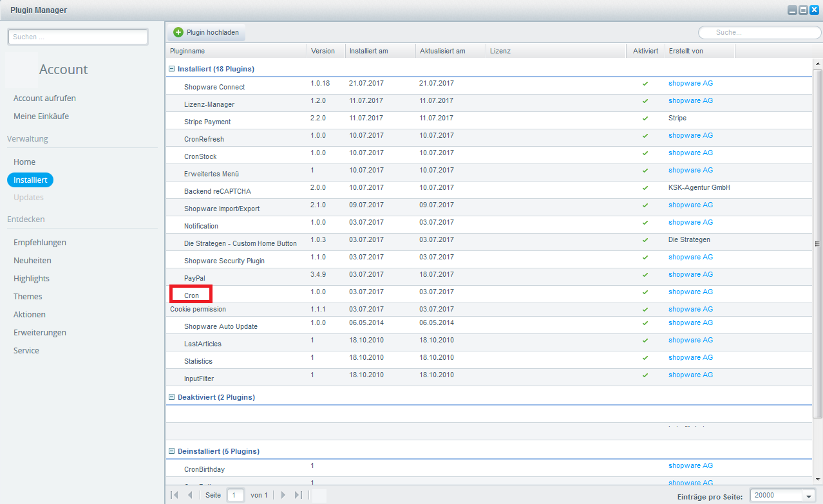Collapse the Installiert (18 Plugins) group
Image resolution: width=823 pixels, height=504 pixels.
pos(172,69)
